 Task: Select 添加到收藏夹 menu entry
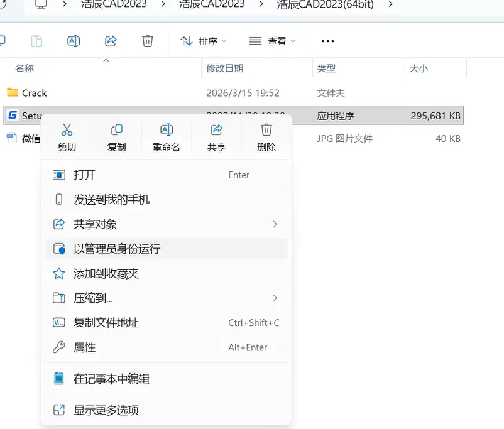pos(167,273)
